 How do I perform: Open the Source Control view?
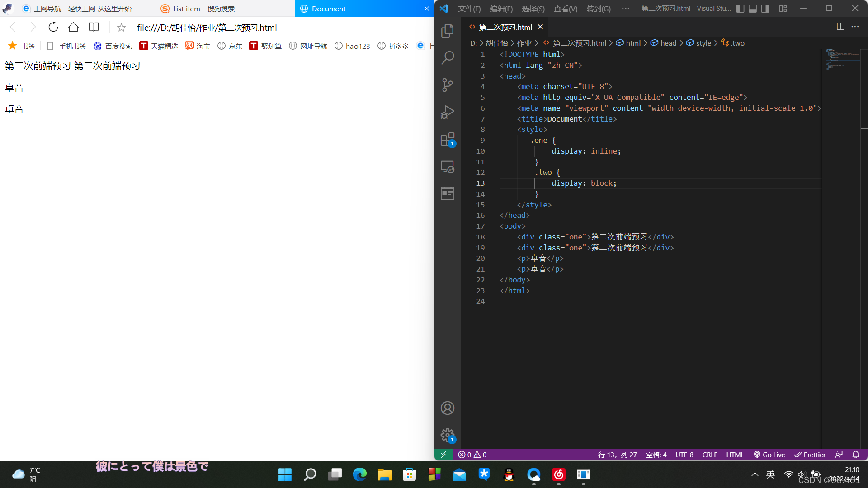[447, 84]
